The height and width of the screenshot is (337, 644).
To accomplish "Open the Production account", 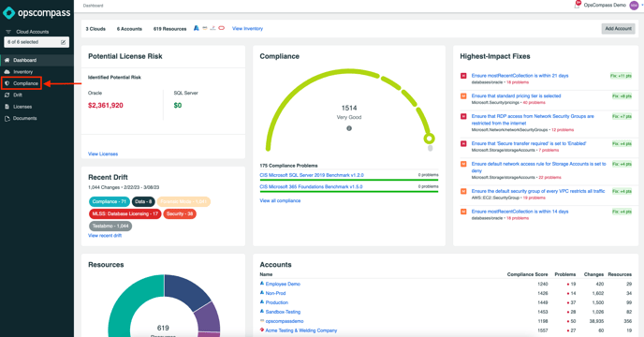I will coord(276,302).
